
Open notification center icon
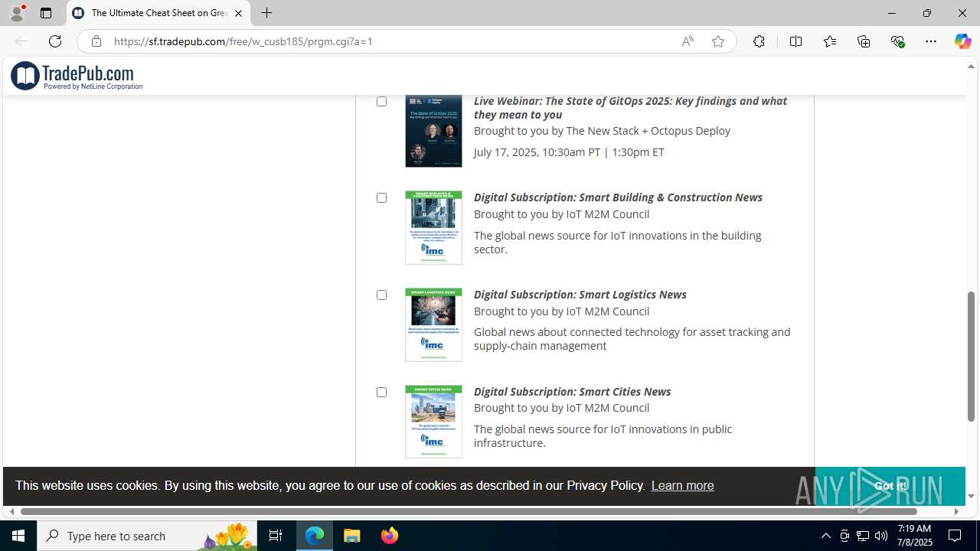tap(955, 536)
